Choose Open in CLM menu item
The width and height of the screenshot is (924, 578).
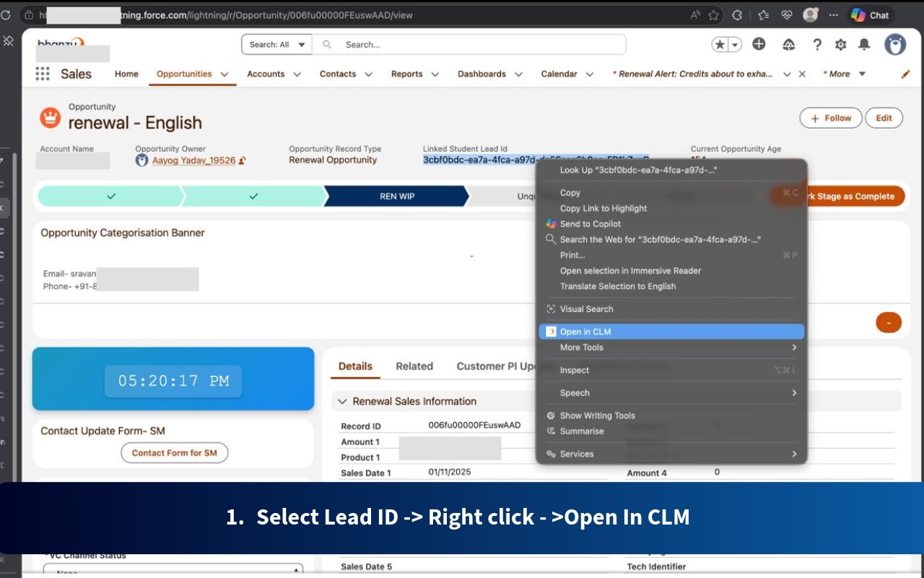(x=671, y=332)
